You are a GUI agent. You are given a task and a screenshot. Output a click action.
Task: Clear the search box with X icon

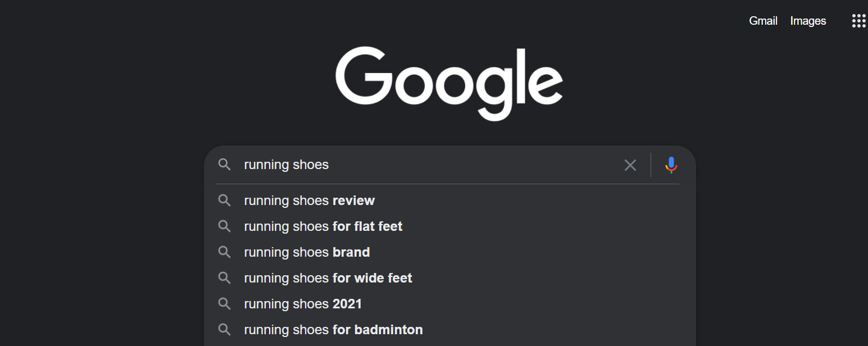[x=630, y=165]
